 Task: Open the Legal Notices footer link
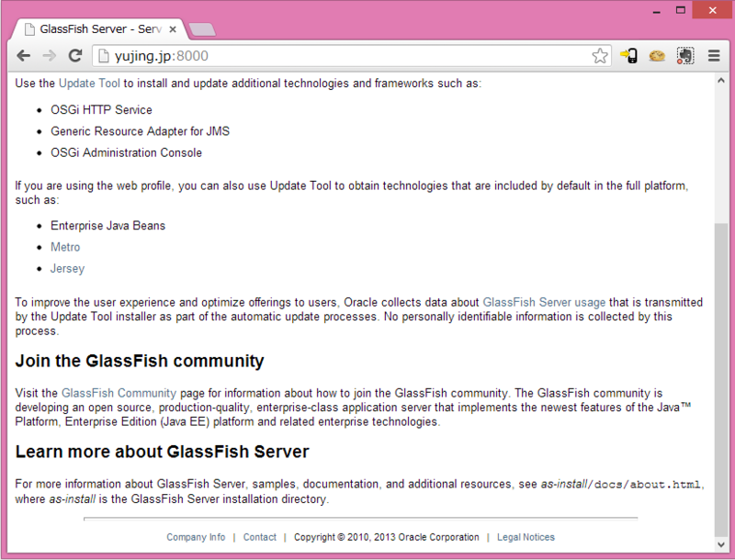coord(526,538)
